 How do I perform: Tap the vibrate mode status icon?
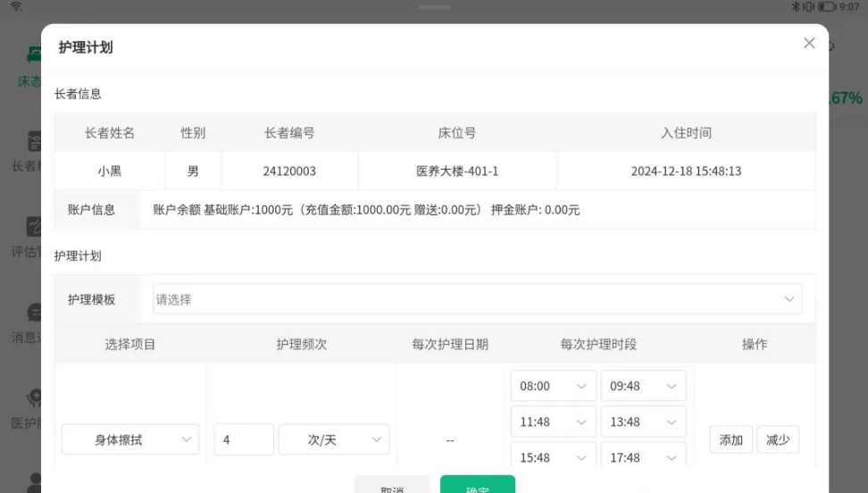[x=807, y=7]
